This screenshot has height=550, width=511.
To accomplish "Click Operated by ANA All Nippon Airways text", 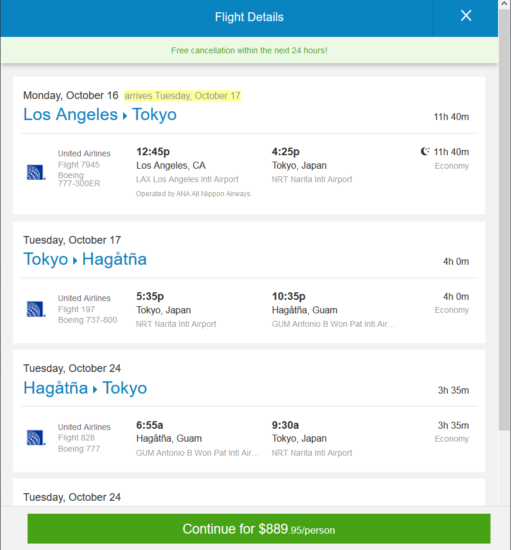I will tap(193, 194).
